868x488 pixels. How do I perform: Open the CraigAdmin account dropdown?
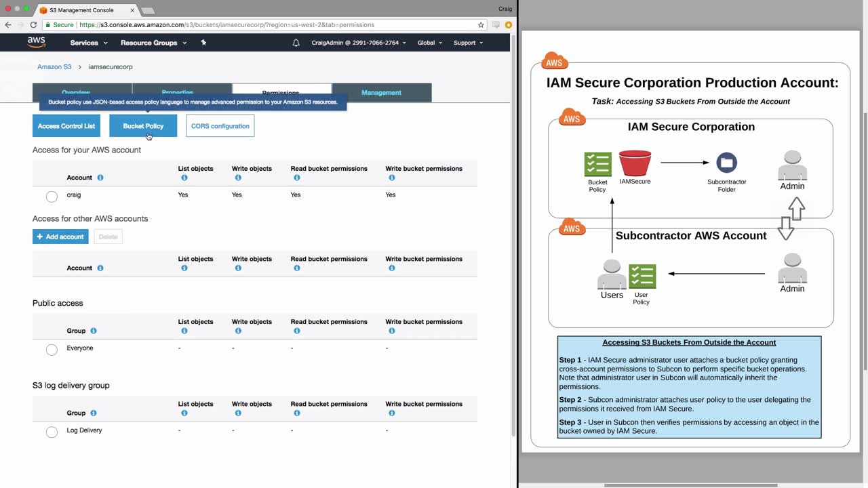[x=359, y=43]
